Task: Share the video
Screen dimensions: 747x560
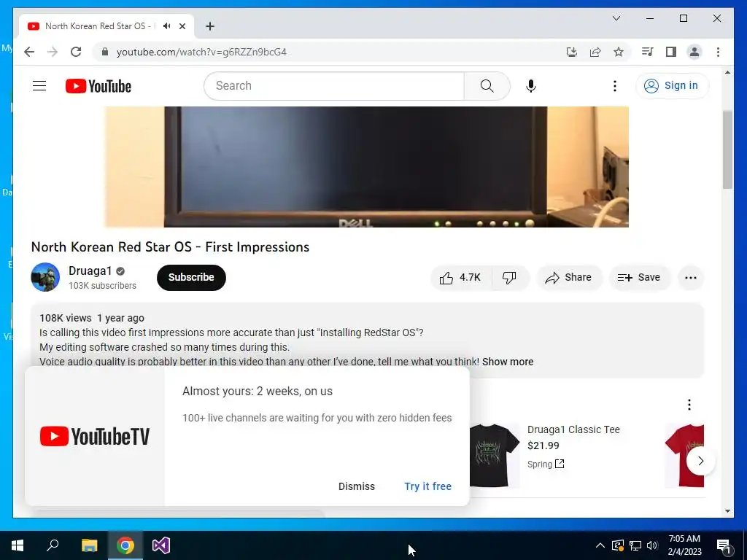Action: coord(569,278)
